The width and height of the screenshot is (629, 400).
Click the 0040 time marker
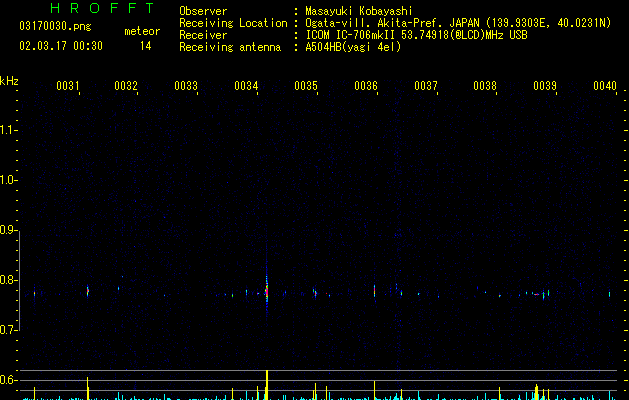tap(605, 86)
